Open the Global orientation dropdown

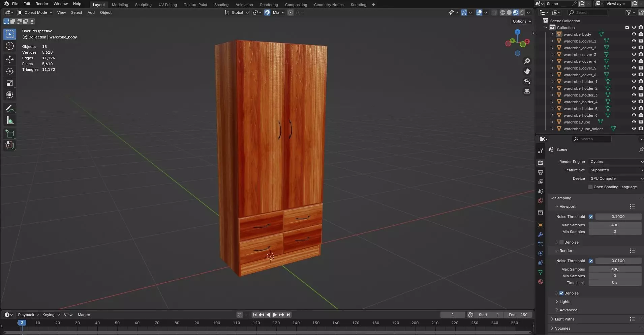[237, 12]
